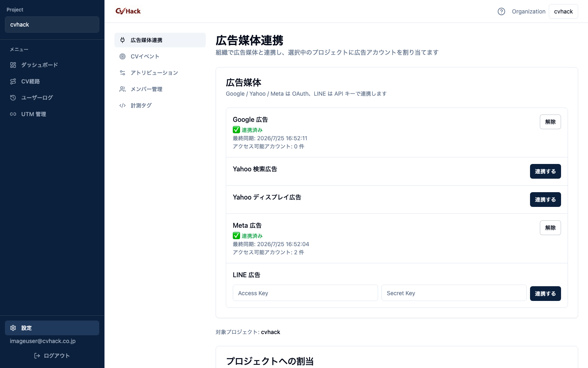The height and width of the screenshot is (368, 588).
Task: Click 連携する for Yahoo 検索広告
Action: [546, 171]
